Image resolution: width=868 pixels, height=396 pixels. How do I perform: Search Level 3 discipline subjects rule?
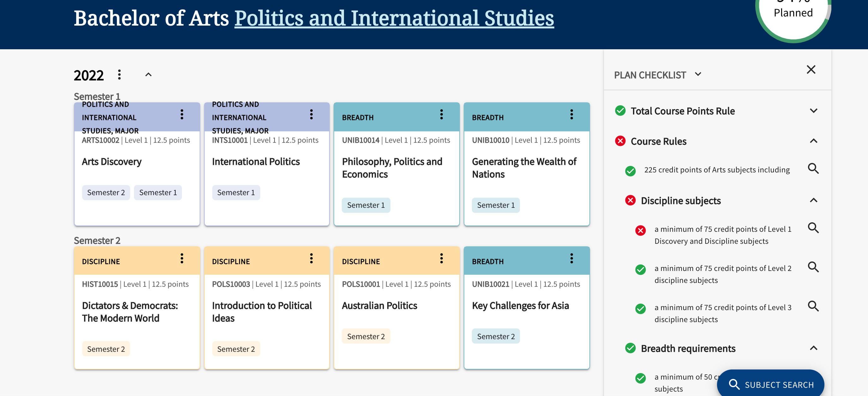point(813,306)
